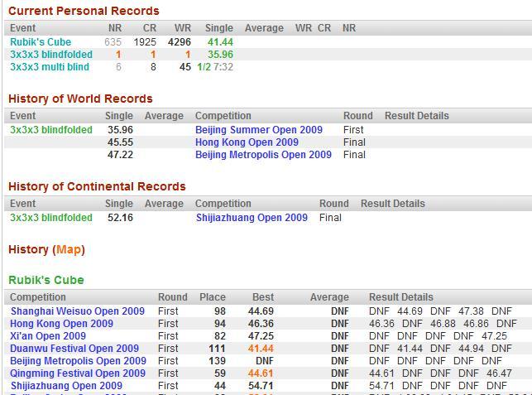The image size is (532, 395).
Task: Click the 3x3x3 blindfolded World Records event label
Action: (51, 130)
